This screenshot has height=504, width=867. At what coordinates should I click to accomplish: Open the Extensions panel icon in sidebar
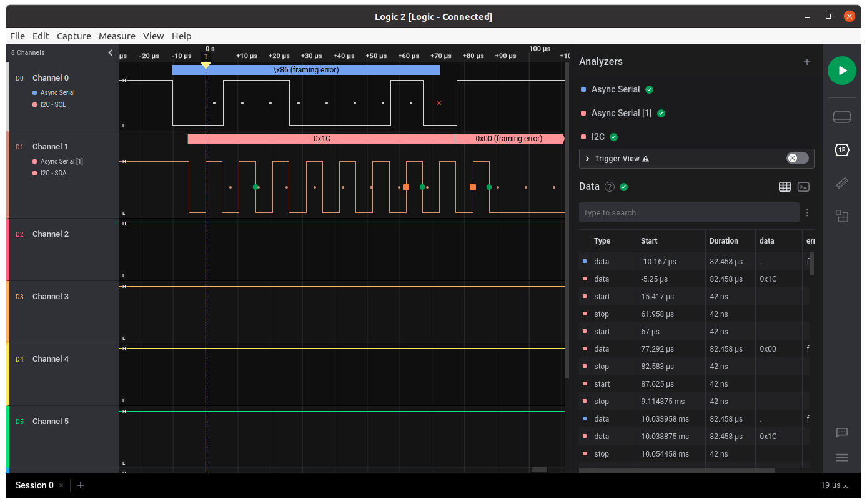pyautogui.click(x=842, y=216)
